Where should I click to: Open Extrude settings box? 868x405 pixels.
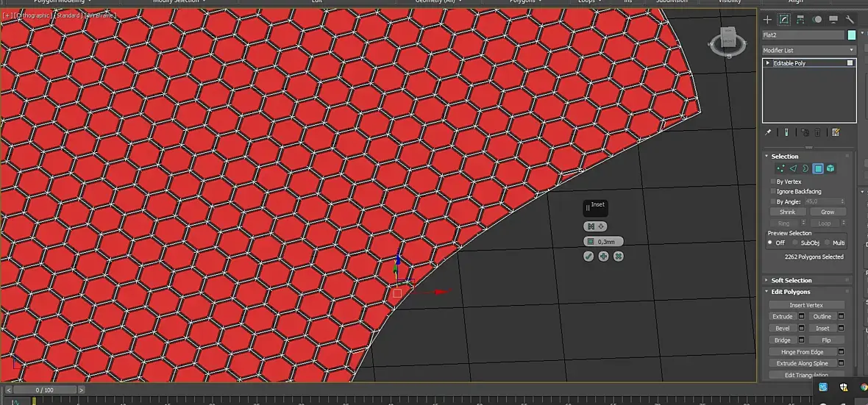pos(801,317)
